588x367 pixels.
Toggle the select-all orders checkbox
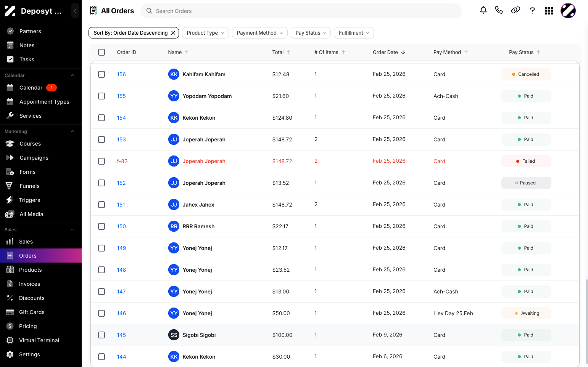tap(101, 52)
